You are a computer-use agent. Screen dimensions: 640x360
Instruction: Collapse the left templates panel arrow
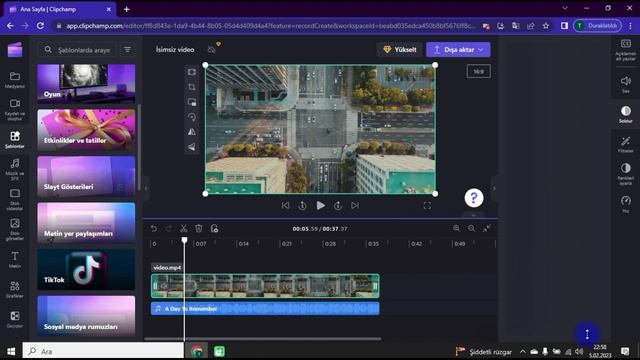[x=146, y=189]
